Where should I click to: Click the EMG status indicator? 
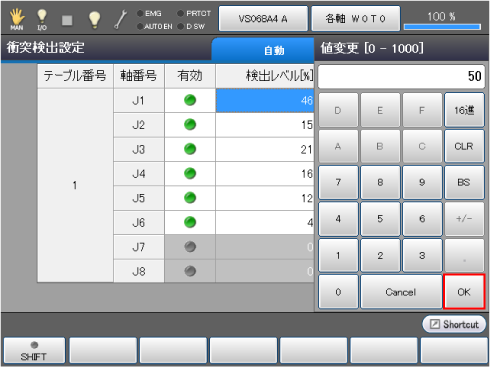pyautogui.click(x=149, y=13)
